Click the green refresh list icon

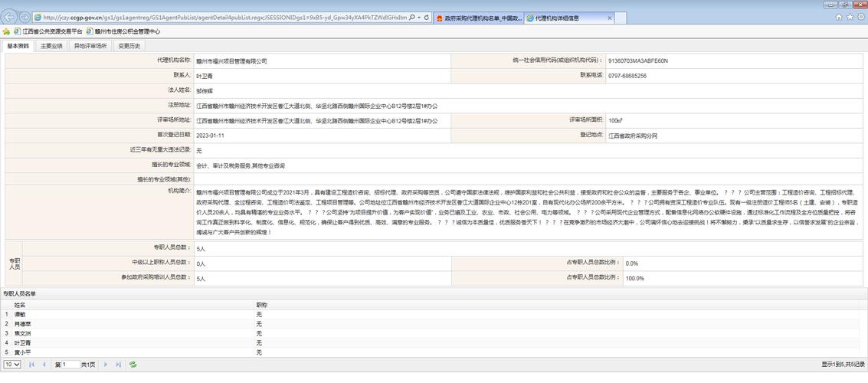pos(133,364)
